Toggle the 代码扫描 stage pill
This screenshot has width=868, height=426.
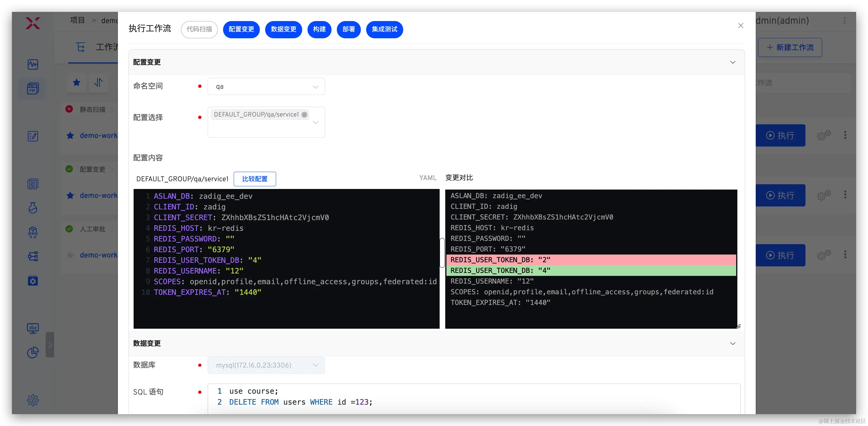pos(199,29)
